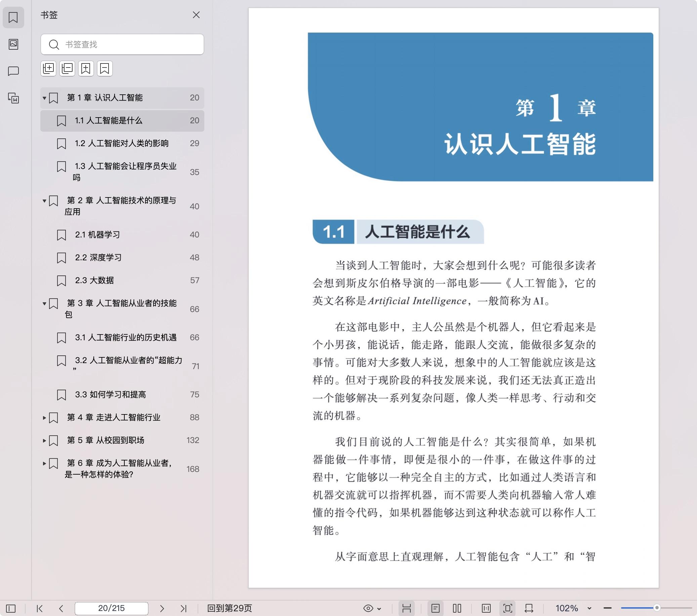Viewport: 697px width, 616px height.
Task: Open the bookmarks panel icon in sidebar
Action: coord(13,17)
